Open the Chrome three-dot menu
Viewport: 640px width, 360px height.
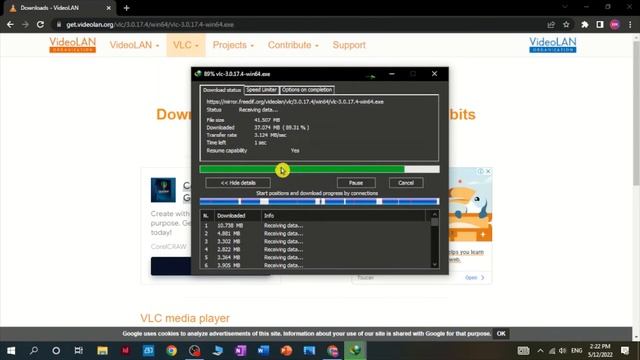[630, 24]
